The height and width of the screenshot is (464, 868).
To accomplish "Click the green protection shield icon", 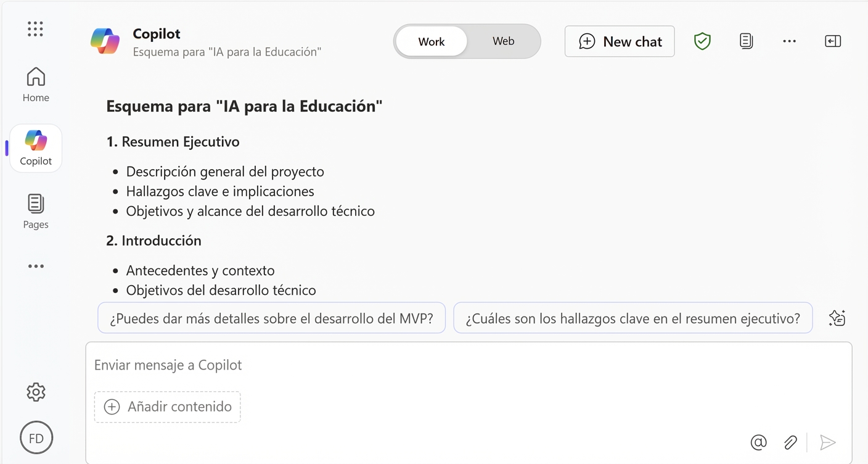I will tap(702, 41).
